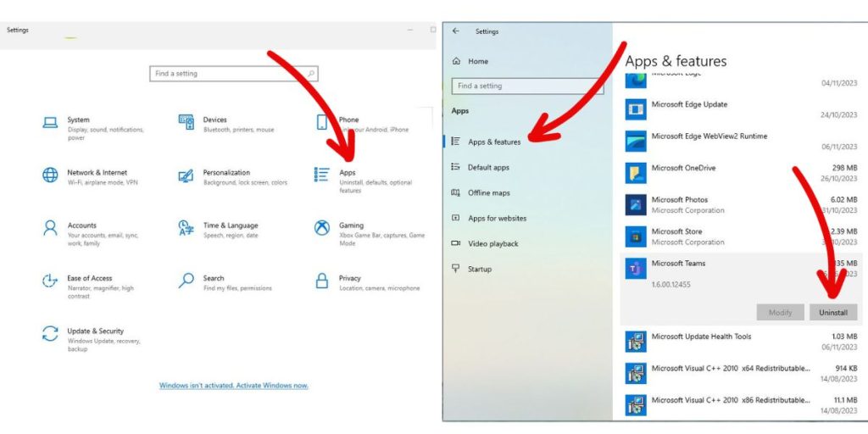Image resolution: width=868 pixels, height=434 pixels.
Task: Click the Gaming label on Settings home
Action: (351, 225)
